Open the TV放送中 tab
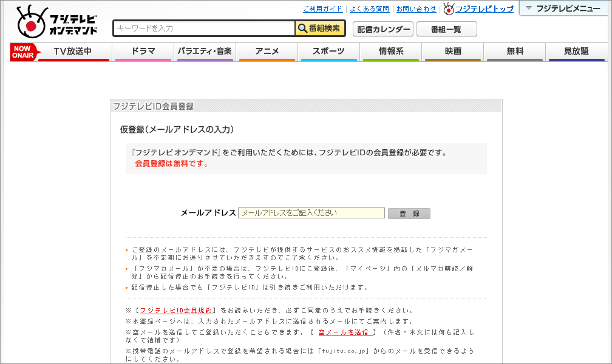 [x=73, y=52]
